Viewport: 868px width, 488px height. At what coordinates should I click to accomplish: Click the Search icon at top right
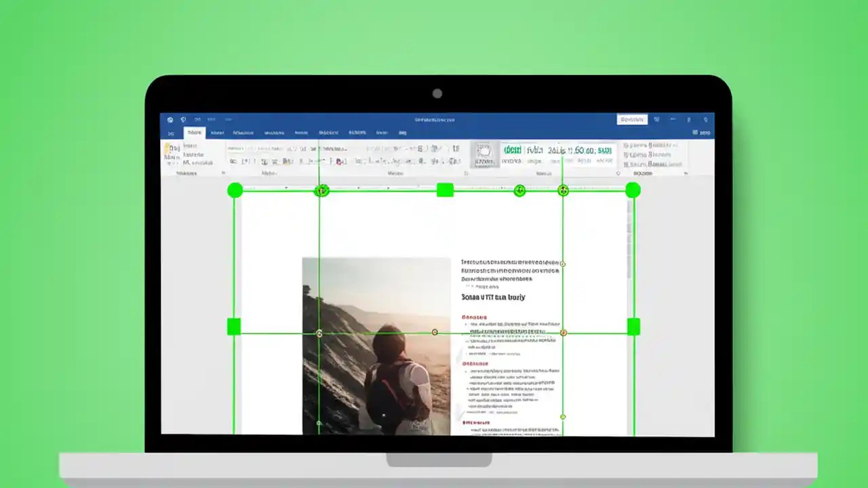[x=706, y=119]
